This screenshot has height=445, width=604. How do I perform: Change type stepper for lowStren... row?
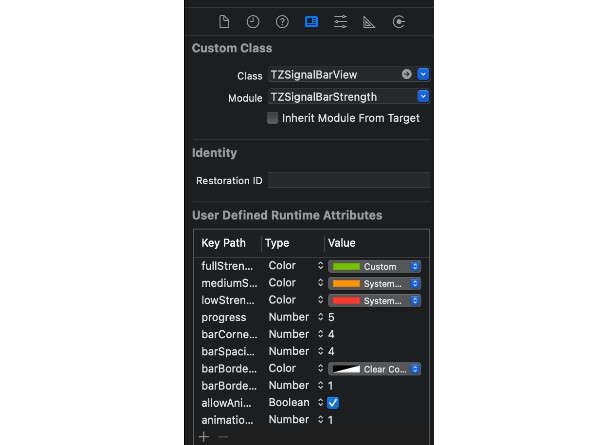[x=320, y=300]
